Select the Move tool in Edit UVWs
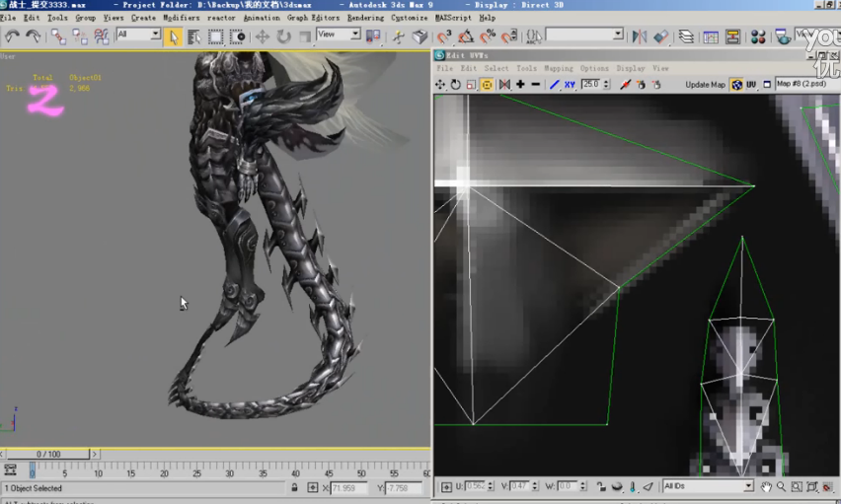Image resolution: width=841 pixels, height=504 pixels. tap(440, 84)
